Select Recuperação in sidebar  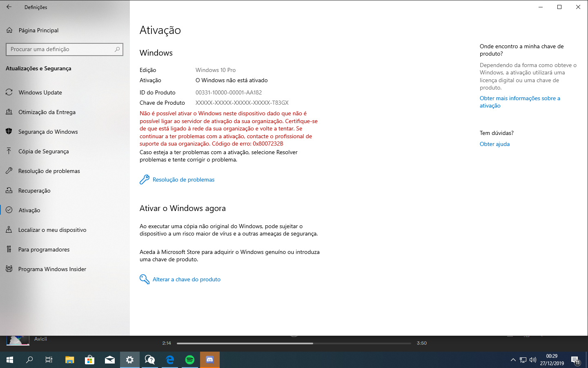point(34,191)
